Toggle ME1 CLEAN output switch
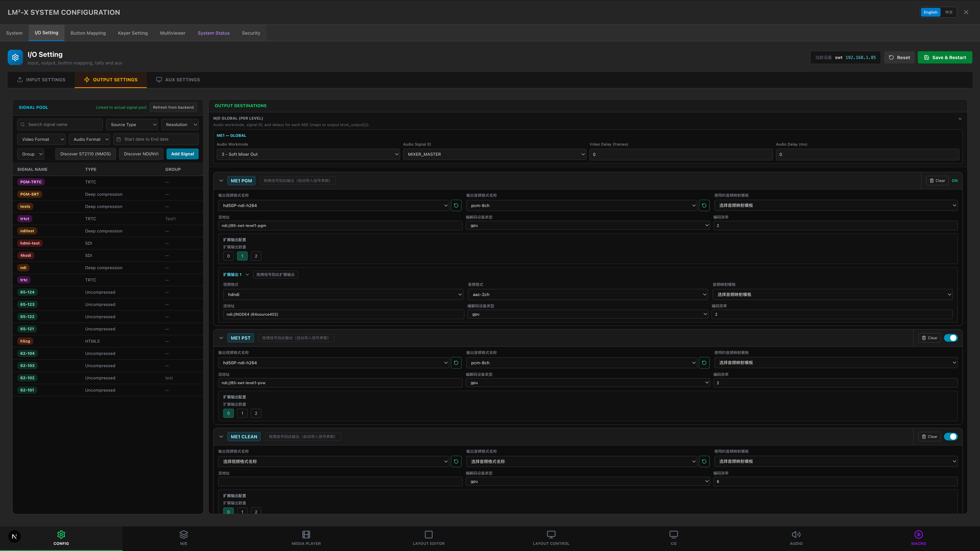This screenshot has height=551, width=980. point(950,437)
